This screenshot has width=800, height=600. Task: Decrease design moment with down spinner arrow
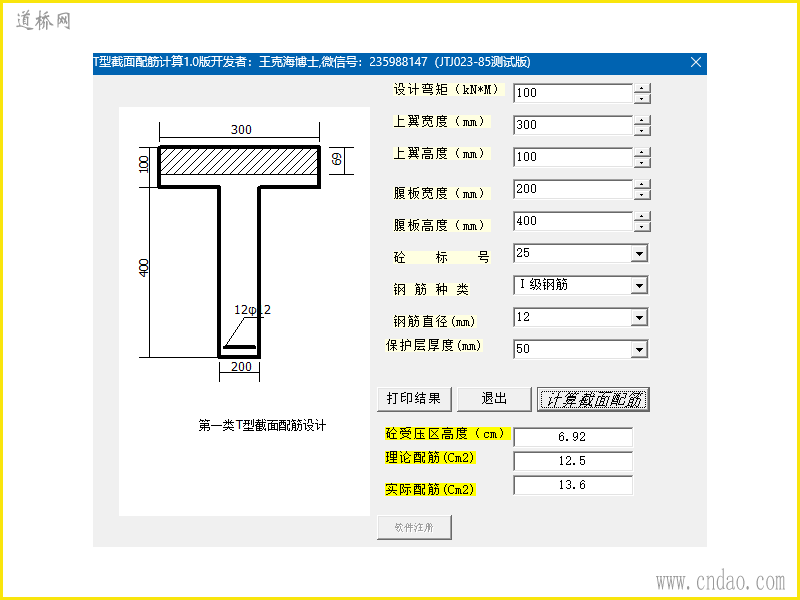pyautogui.click(x=642, y=98)
